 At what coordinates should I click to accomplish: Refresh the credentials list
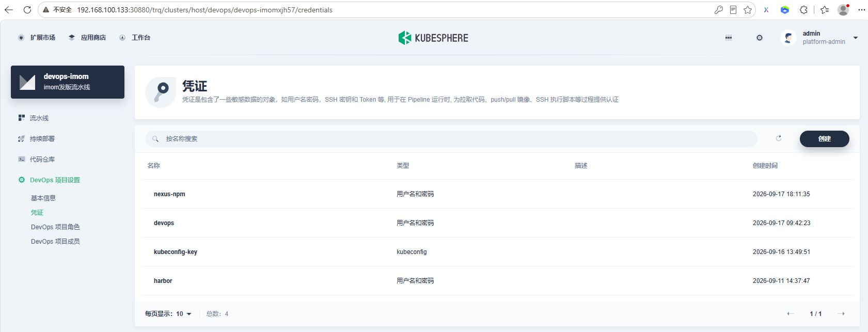(779, 138)
